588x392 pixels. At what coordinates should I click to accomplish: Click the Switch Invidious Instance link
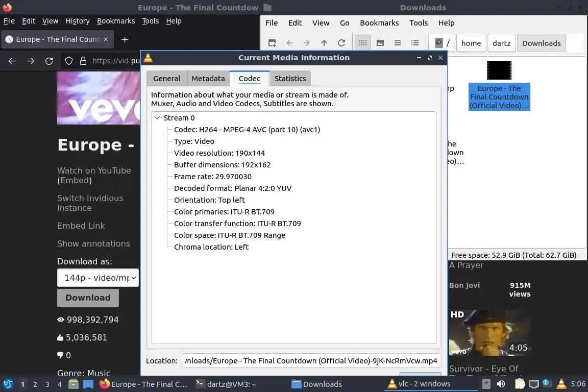tap(90, 203)
